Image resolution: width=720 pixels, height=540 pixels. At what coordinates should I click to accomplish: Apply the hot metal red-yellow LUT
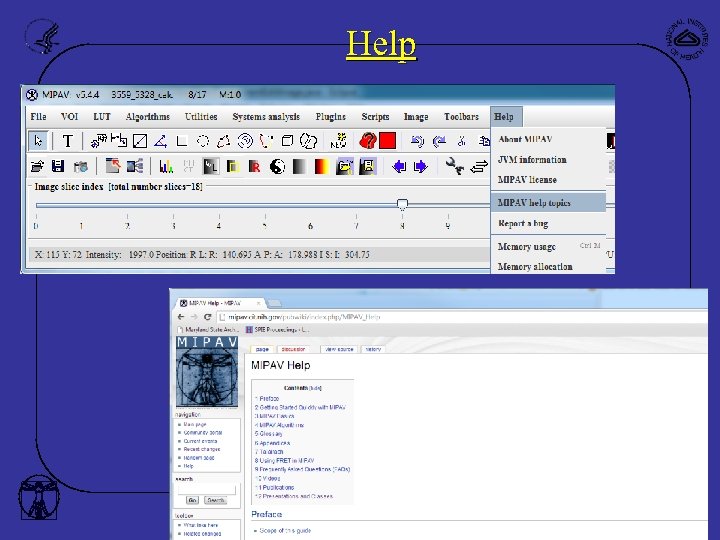(x=321, y=166)
